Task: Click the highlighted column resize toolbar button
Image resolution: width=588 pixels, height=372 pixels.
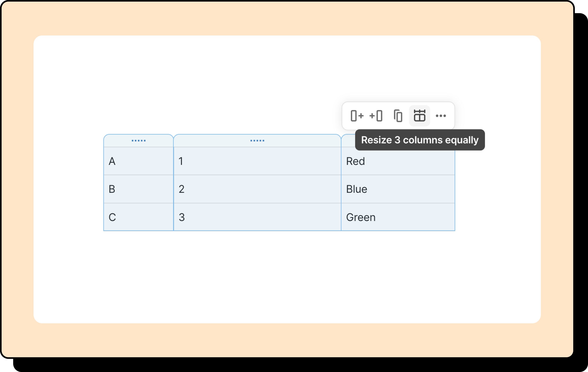Action: 419,116
